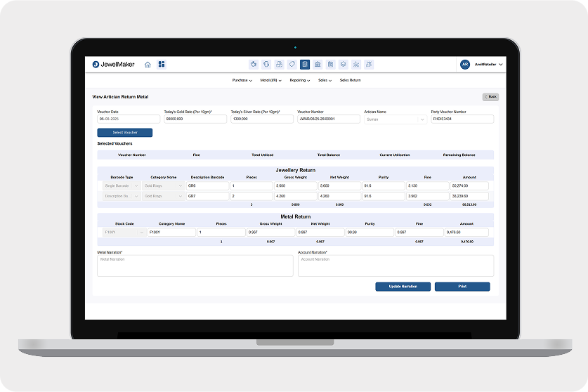Image resolution: width=588 pixels, height=392 pixels.
Task: Open the Stock Code F100Y dropdown
Action: pyautogui.click(x=124, y=232)
